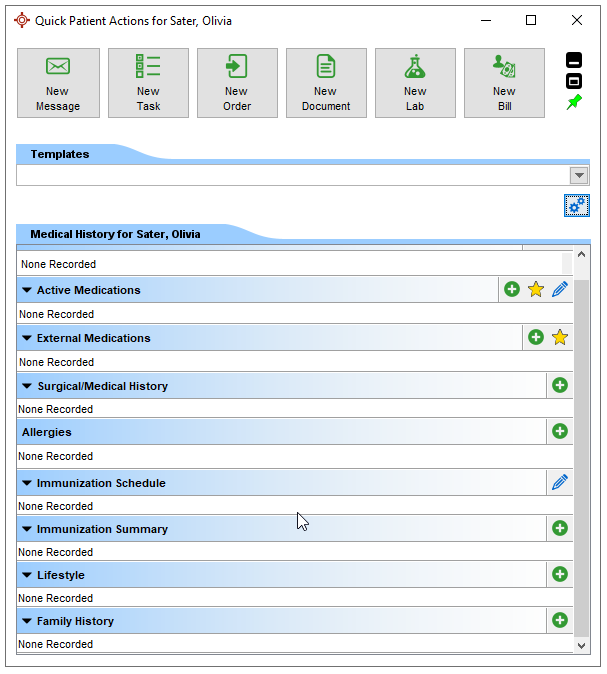Collapse the Immunization Summary section
The height and width of the screenshot is (674, 607).
click(x=27, y=529)
